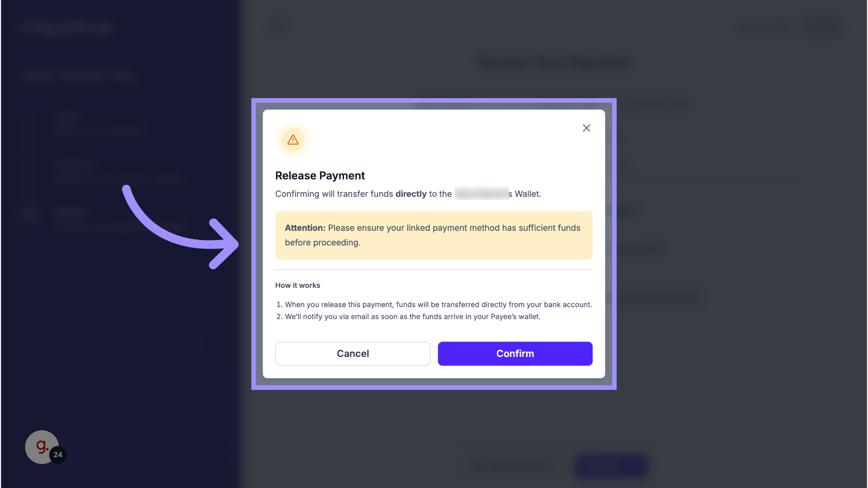
Task: Click the red "g." circular logo
Action: pyautogui.click(x=42, y=446)
